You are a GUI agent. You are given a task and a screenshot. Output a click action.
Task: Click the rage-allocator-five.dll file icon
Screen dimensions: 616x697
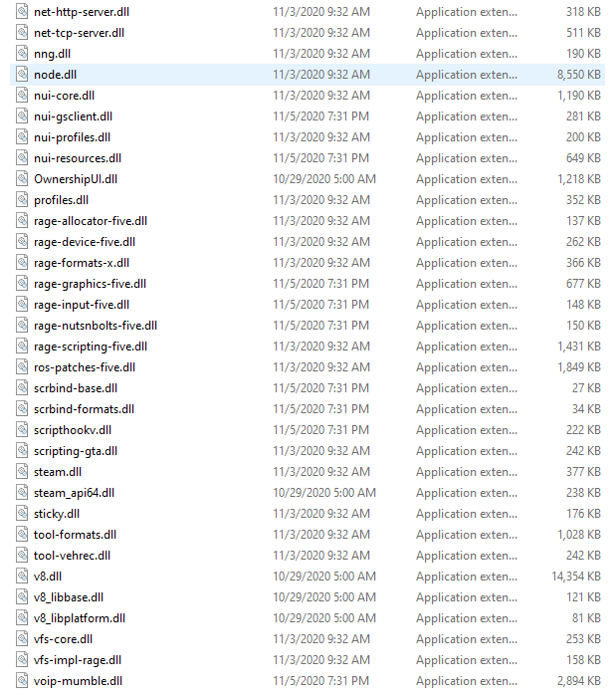[x=22, y=220]
